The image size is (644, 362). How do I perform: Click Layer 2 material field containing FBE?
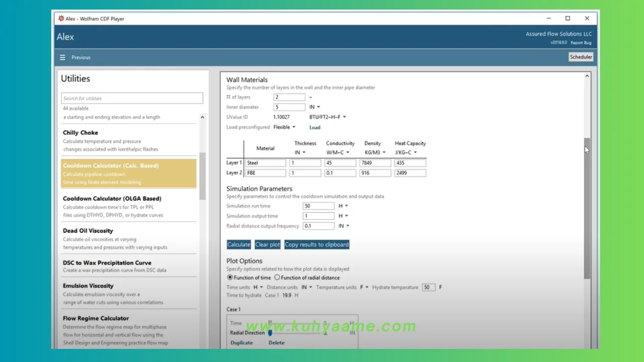coord(266,173)
